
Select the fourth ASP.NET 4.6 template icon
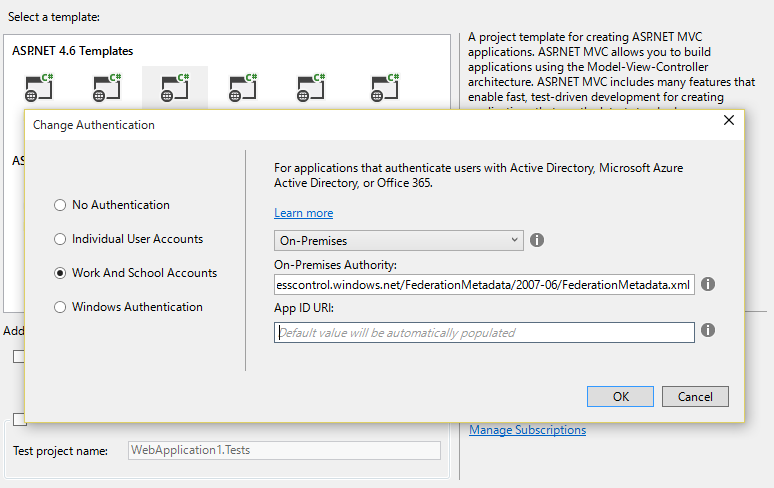243,88
